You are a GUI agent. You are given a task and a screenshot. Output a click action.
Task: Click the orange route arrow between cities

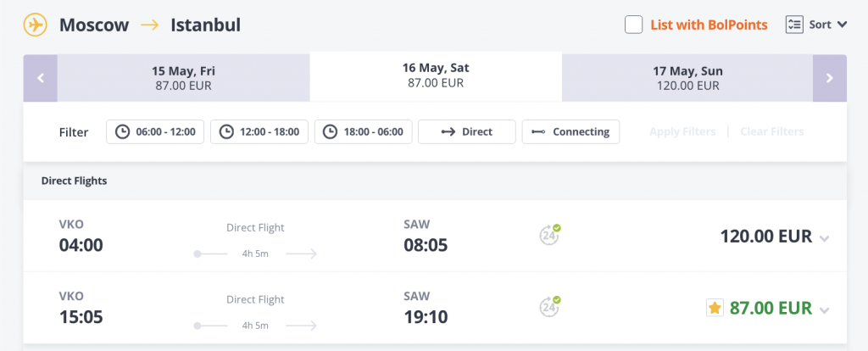click(149, 25)
